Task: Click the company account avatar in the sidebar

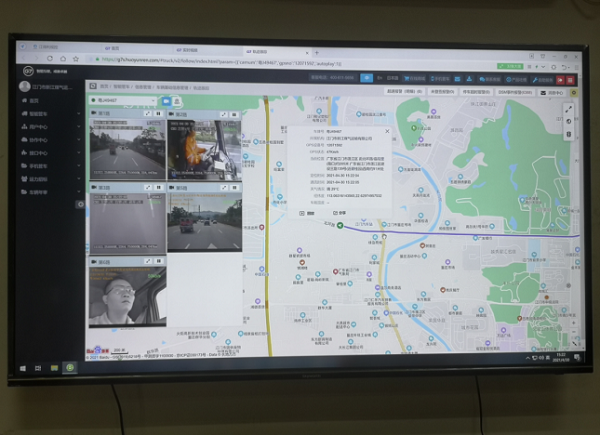Action: coord(25,86)
